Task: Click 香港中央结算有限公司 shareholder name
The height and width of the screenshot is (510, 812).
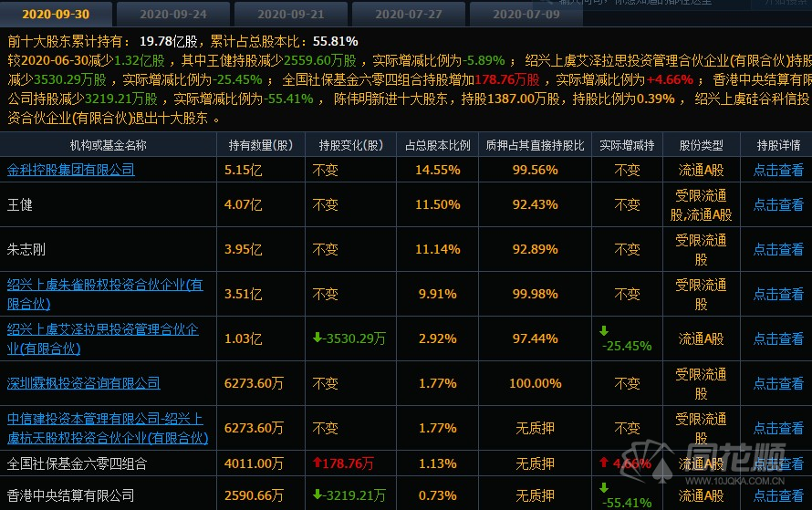Action: click(x=70, y=495)
